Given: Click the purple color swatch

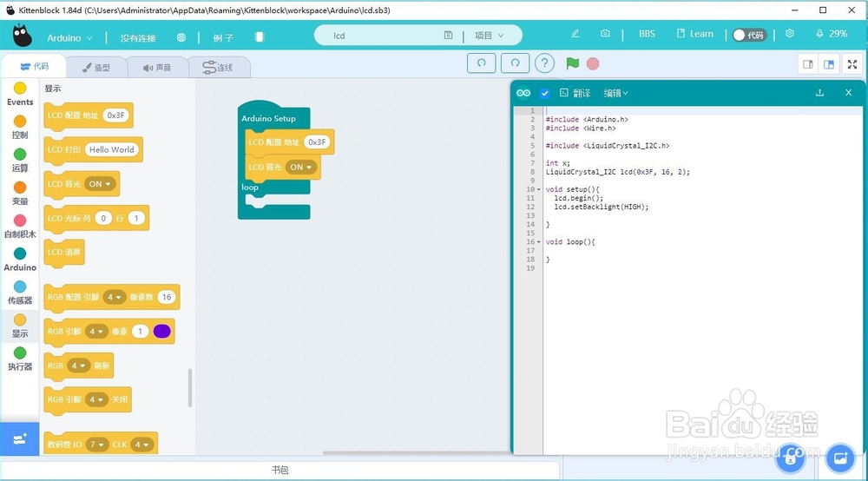Looking at the screenshot, I should point(162,332).
